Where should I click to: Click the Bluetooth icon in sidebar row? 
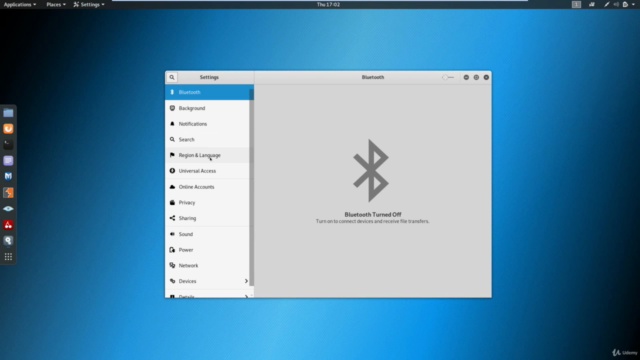click(172, 92)
